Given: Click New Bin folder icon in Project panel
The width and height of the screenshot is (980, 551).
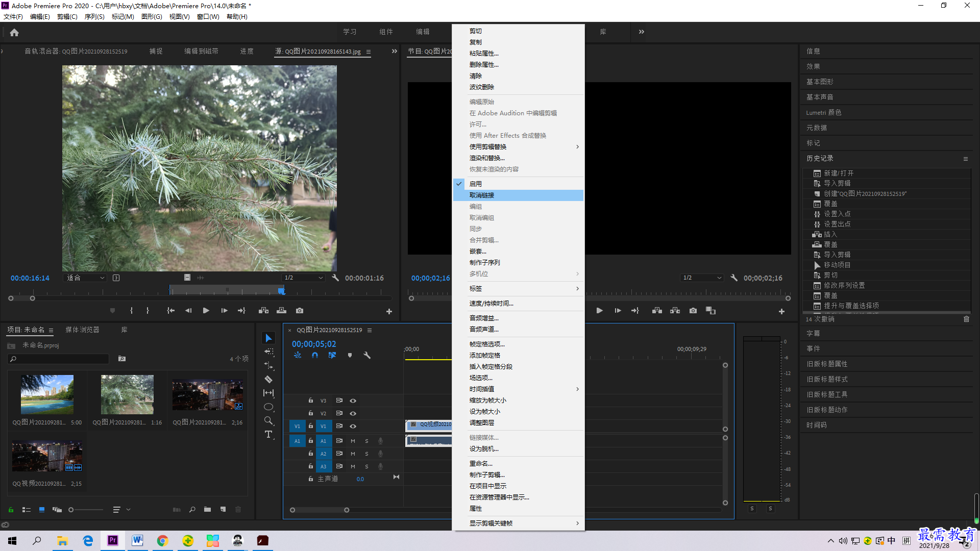Looking at the screenshot, I should click(207, 509).
